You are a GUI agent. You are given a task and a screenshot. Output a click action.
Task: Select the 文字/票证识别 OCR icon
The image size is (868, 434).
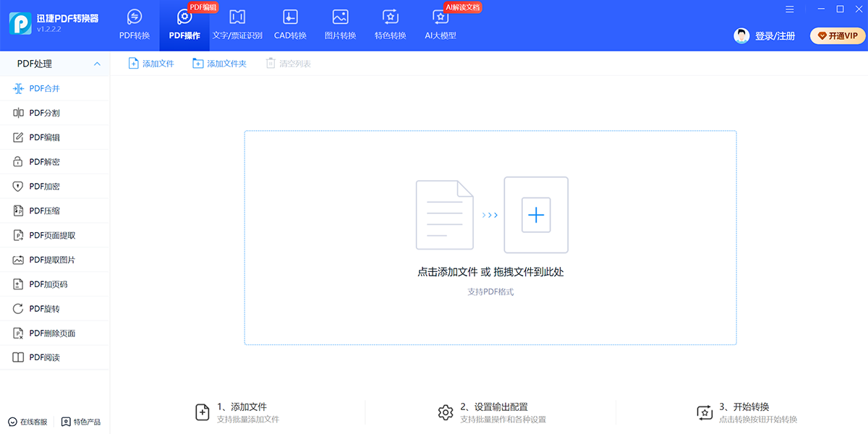(237, 17)
